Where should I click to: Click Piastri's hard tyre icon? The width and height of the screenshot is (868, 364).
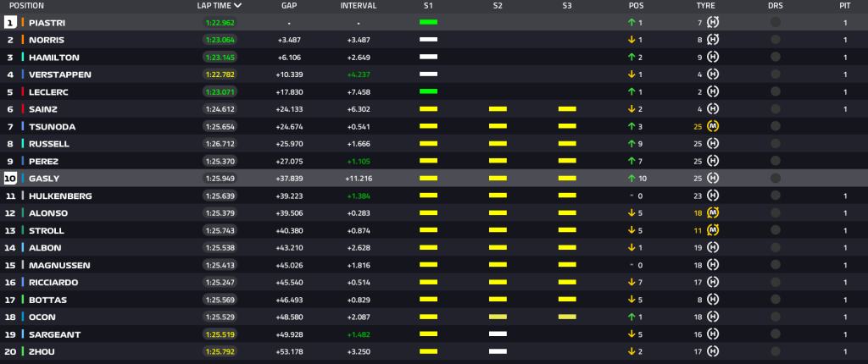click(x=713, y=23)
